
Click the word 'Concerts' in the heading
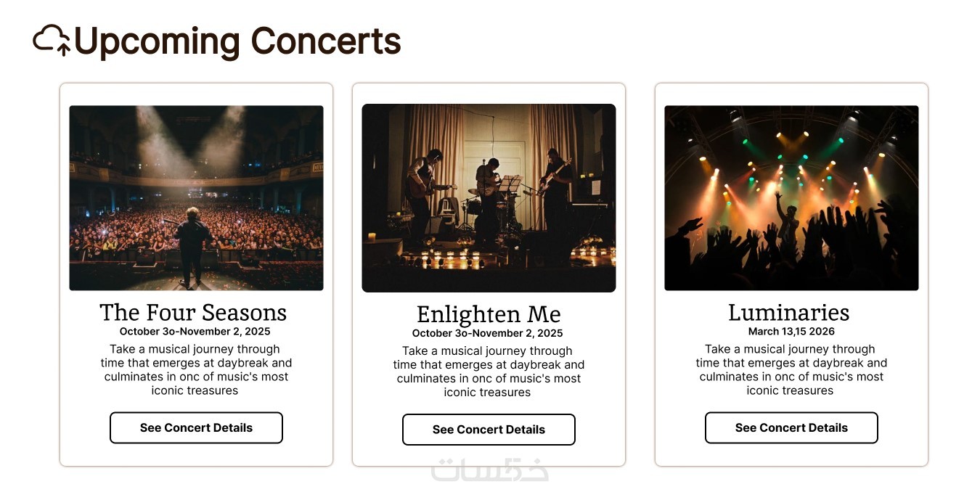[326, 42]
